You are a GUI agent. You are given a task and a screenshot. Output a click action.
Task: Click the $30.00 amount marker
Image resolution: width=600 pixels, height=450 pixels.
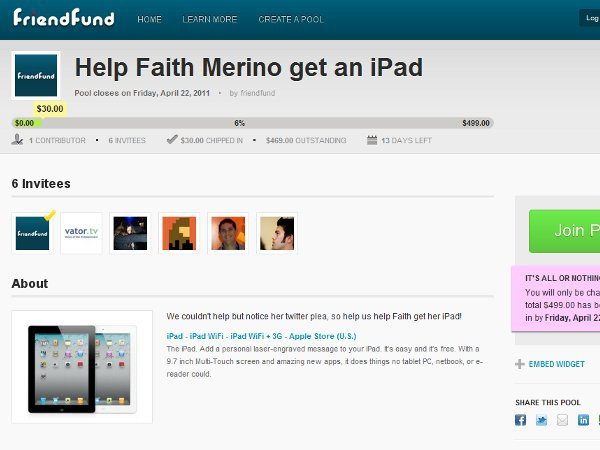50,109
